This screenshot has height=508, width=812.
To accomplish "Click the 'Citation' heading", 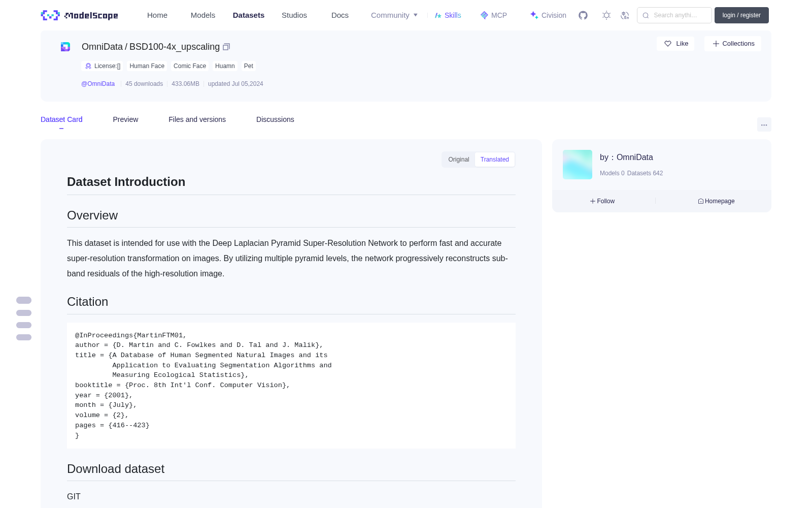I will [x=88, y=302].
